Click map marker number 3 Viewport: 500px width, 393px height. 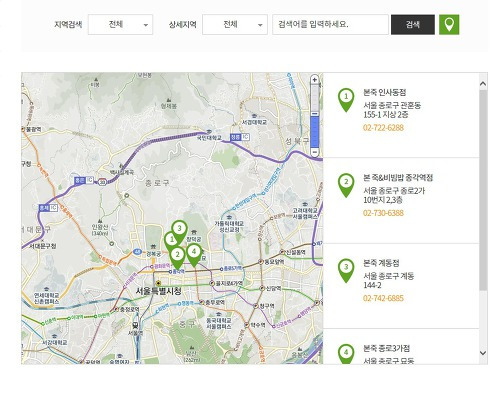click(x=179, y=230)
